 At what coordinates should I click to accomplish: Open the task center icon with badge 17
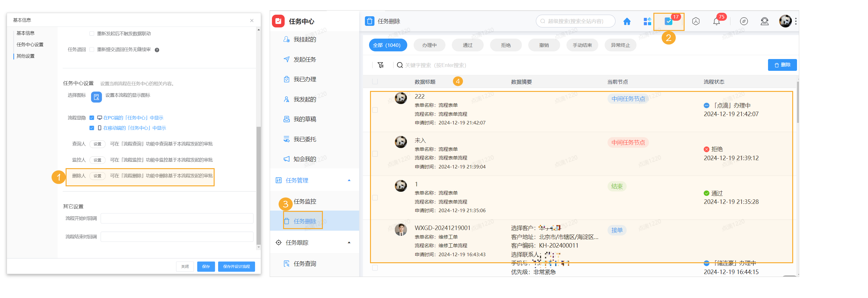669,21
